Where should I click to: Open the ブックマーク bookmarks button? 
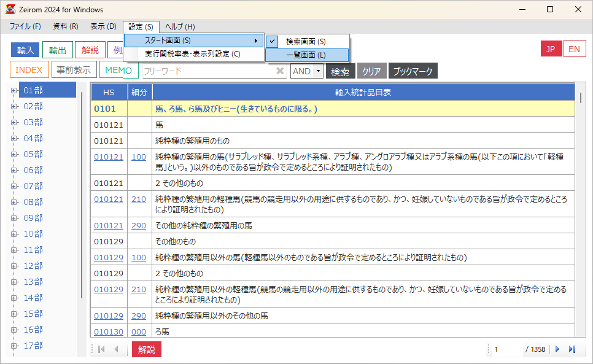tap(413, 71)
